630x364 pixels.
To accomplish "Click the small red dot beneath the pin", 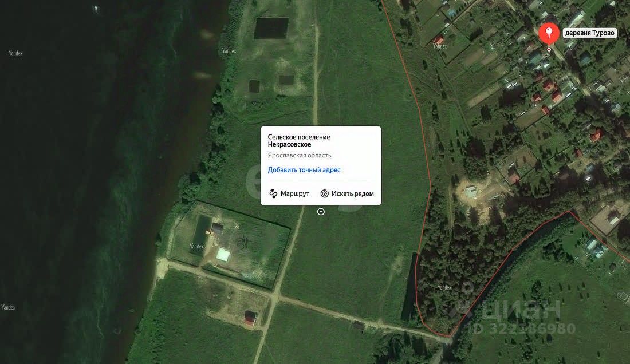I will (549, 49).
